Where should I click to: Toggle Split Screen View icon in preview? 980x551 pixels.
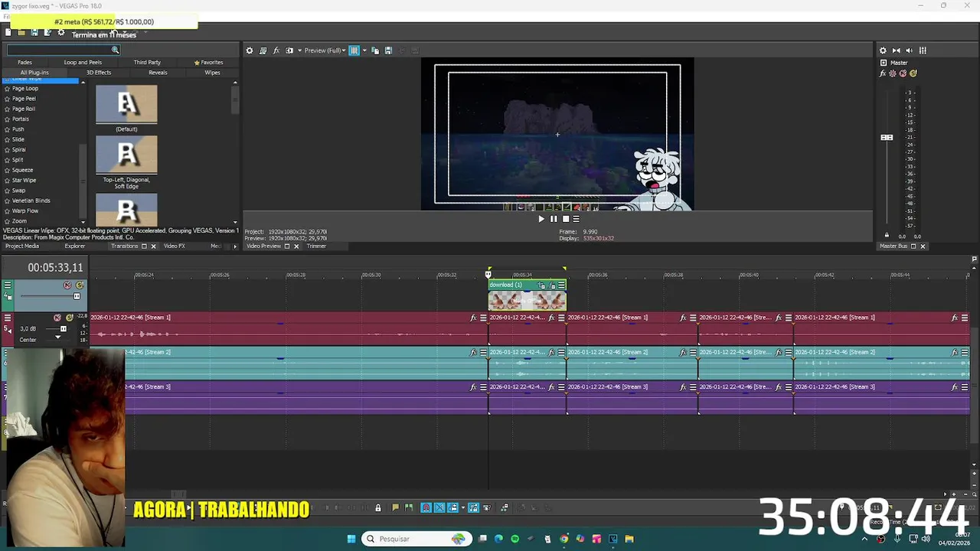289,51
